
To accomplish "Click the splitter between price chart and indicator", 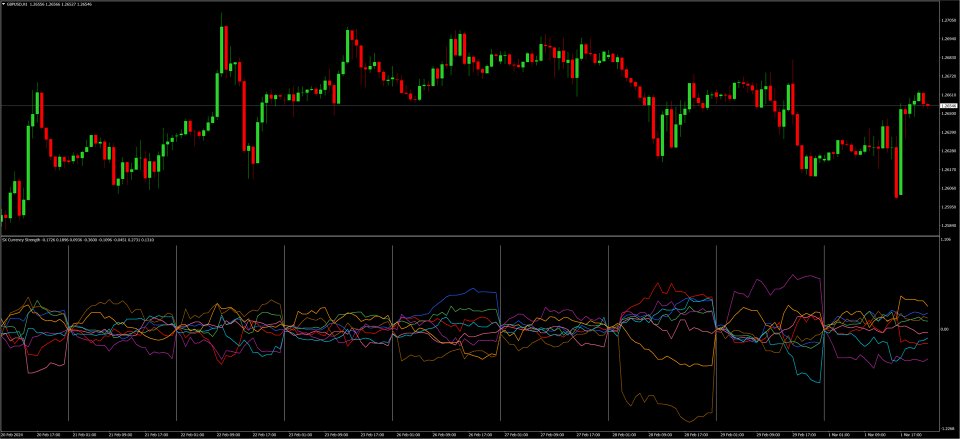I will [469, 236].
